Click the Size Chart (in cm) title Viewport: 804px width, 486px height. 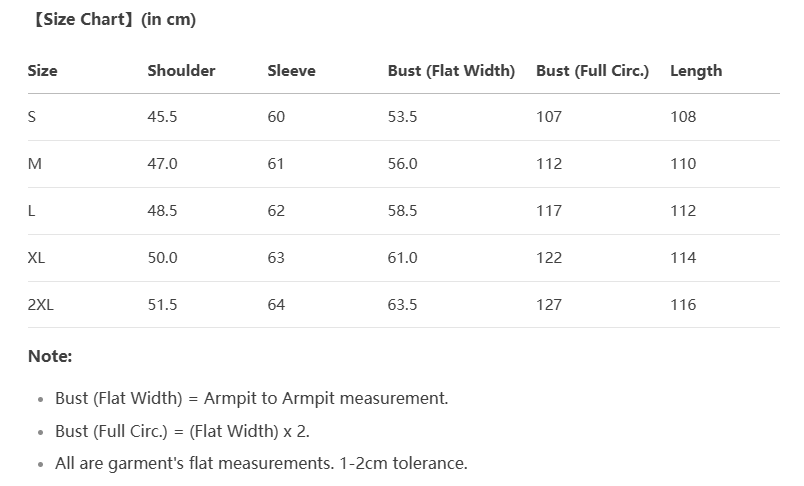pos(115,19)
